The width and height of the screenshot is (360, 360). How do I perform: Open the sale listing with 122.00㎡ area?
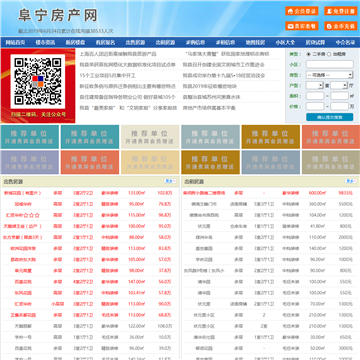[x=89, y=326]
